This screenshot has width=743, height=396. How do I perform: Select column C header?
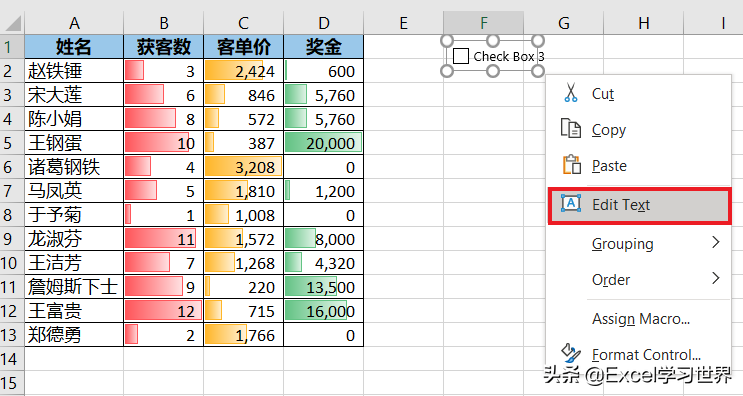tap(244, 23)
